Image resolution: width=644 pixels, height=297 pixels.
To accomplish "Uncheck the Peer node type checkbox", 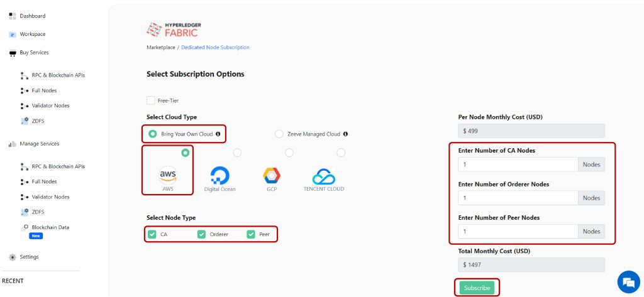I will pyautogui.click(x=250, y=234).
